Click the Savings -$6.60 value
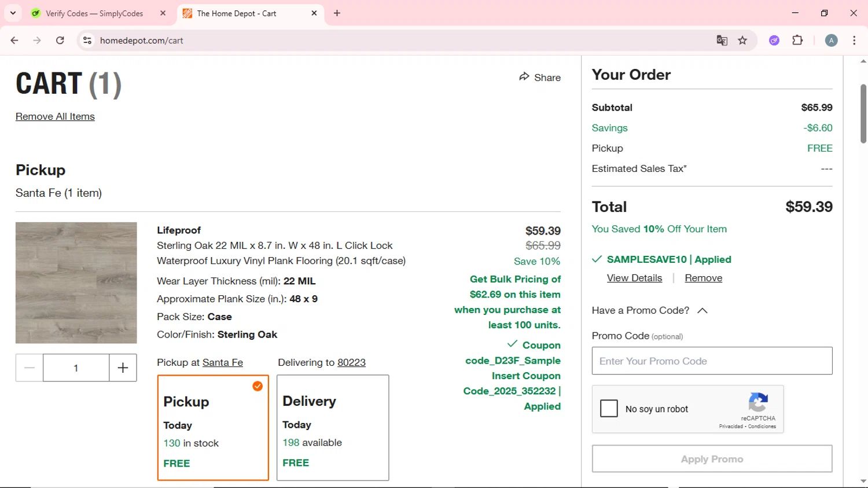868x488 pixels. pos(818,128)
